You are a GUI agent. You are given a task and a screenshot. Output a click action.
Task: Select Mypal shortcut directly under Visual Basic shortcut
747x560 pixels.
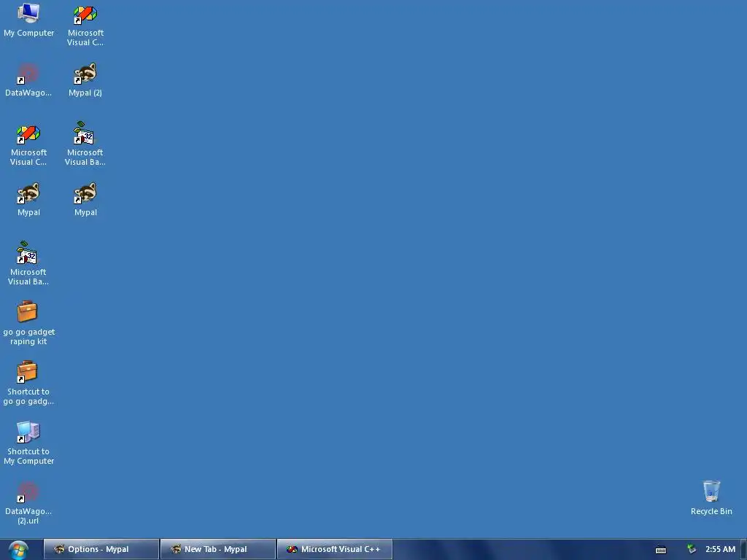click(x=85, y=200)
